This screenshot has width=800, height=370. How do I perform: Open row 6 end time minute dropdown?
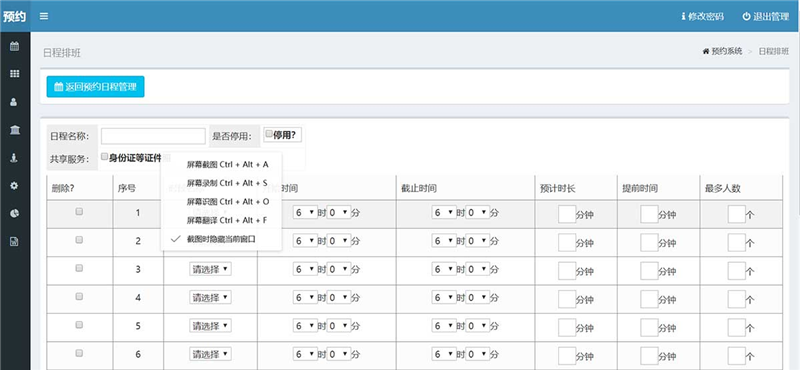coord(478,354)
